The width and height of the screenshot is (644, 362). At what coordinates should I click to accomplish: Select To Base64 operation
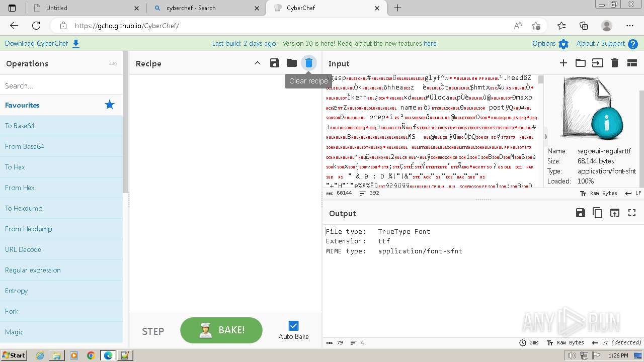point(61,126)
